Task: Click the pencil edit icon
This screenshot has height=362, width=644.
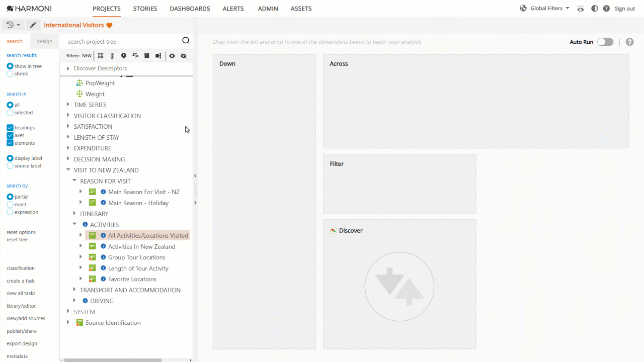Action: (x=33, y=25)
